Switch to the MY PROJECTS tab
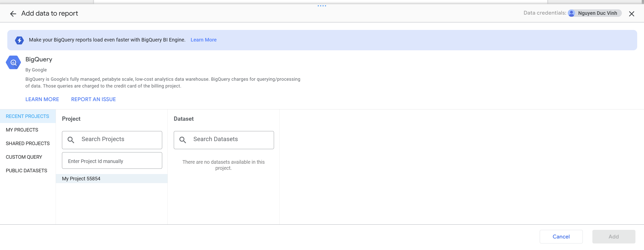The image size is (644, 250). click(28, 130)
